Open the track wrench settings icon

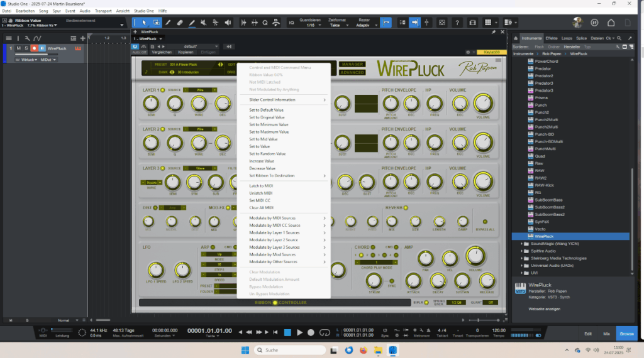pyautogui.click(x=27, y=38)
